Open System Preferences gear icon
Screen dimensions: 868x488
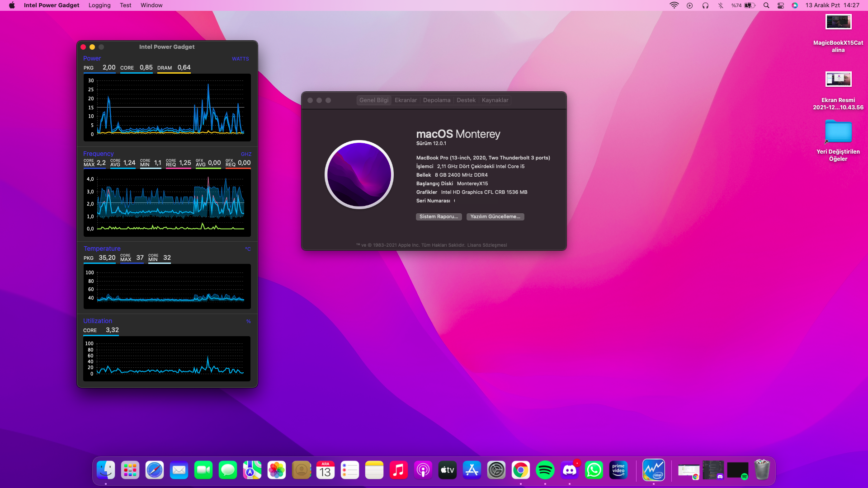click(496, 470)
